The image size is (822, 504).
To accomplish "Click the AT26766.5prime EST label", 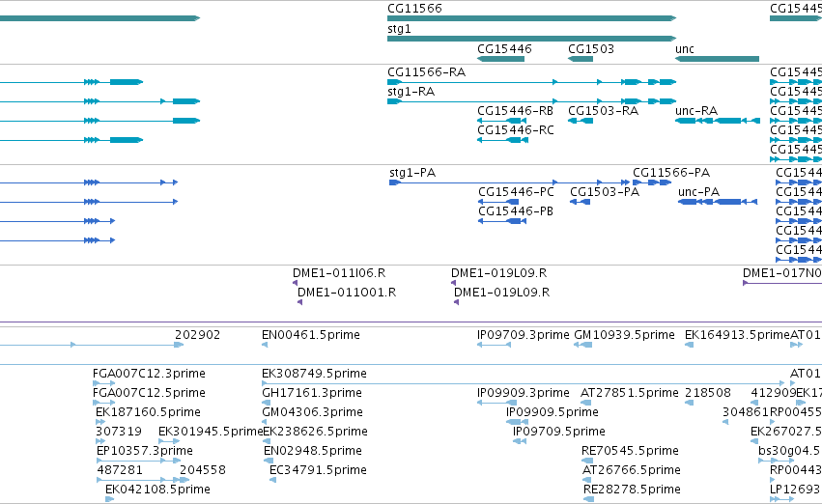I will coord(632,471).
